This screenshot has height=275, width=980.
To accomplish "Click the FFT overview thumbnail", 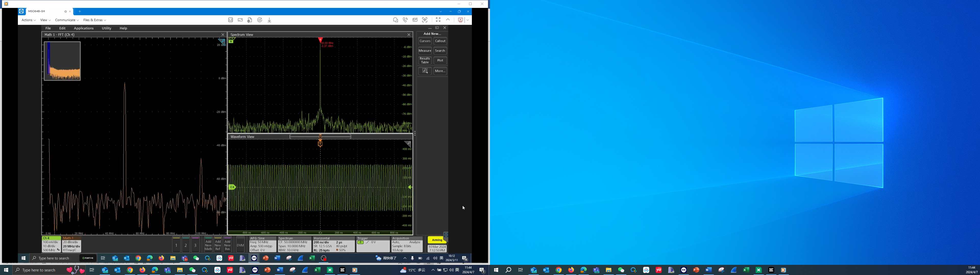I will pyautogui.click(x=62, y=61).
